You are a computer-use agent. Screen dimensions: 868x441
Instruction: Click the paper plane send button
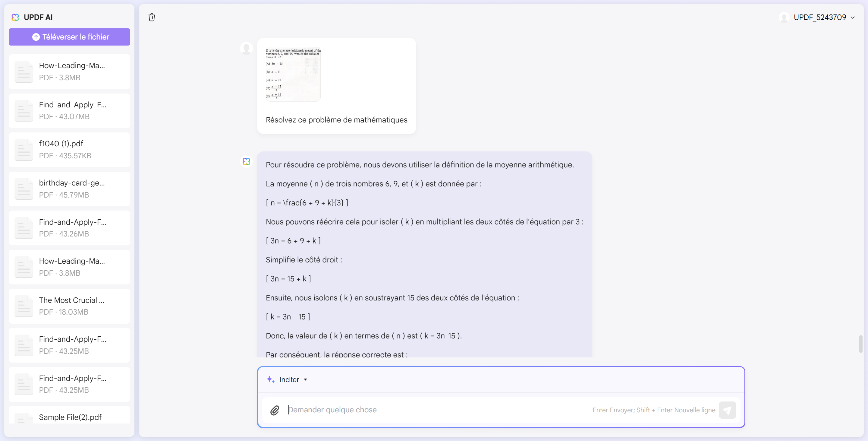(x=727, y=410)
